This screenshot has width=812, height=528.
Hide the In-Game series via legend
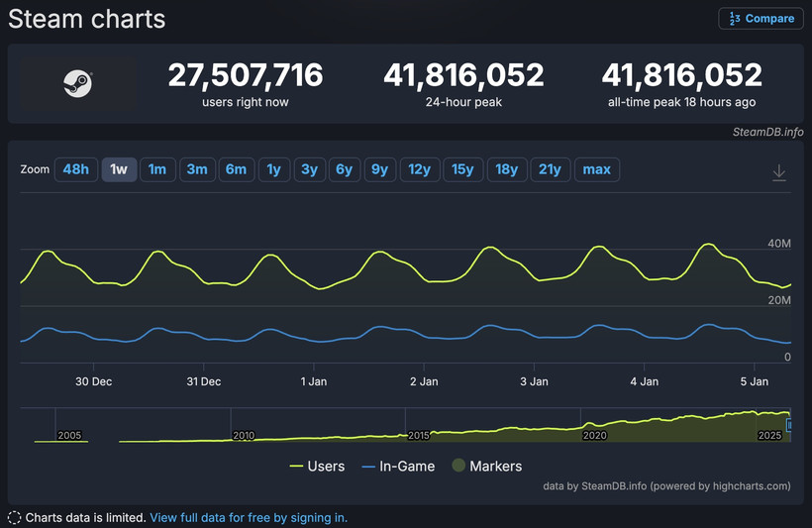point(398,466)
